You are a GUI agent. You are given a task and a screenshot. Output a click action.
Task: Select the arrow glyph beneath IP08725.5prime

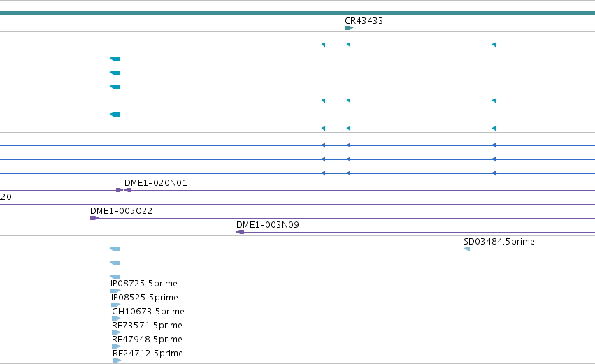pos(115,291)
